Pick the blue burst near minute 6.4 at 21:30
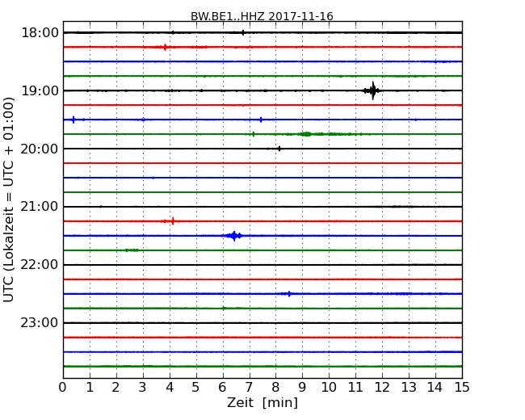525x420 pixels. click(x=234, y=236)
